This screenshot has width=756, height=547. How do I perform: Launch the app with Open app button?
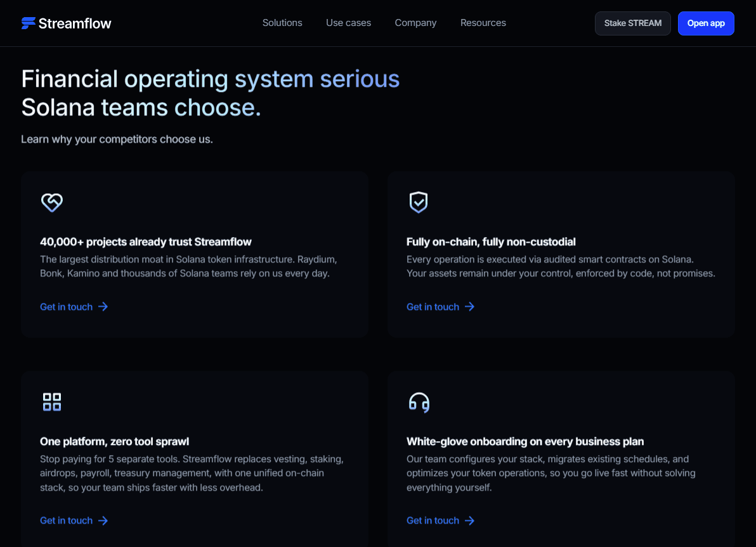[x=706, y=23]
